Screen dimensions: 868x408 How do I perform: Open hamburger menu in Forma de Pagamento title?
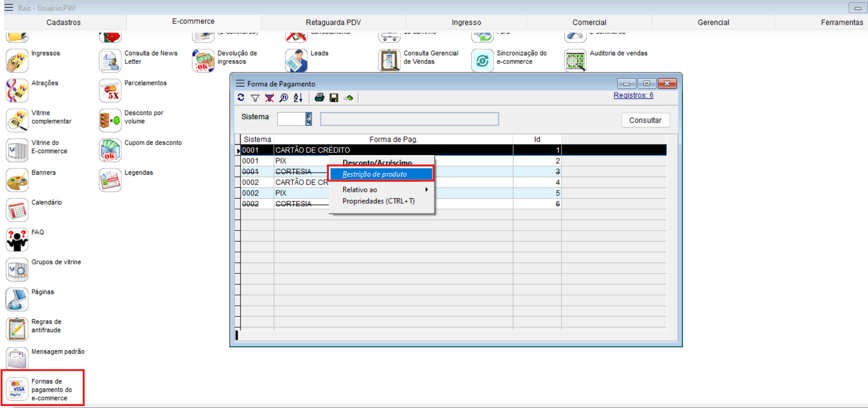pyautogui.click(x=240, y=84)
